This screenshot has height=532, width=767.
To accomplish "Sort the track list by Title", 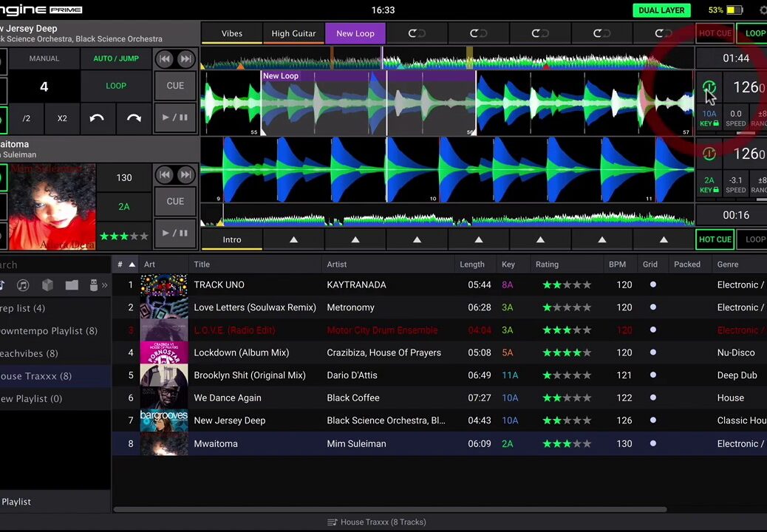I will click(x=202, y=264).
